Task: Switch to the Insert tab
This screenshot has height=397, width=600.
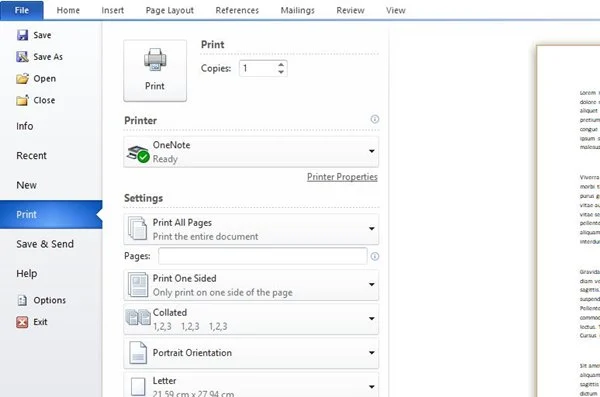Action: click(112, 10)
